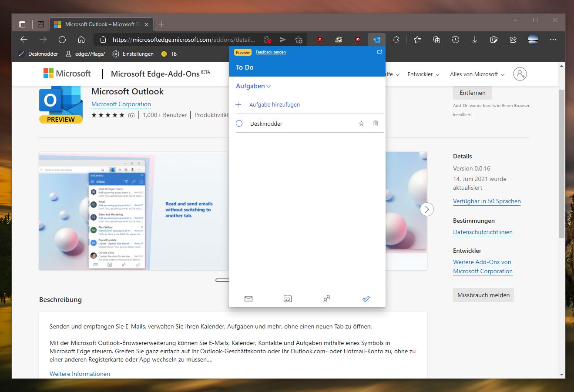Expand the Aufgaben list dropdown
The height and width of the screenshot is (392, 574).
pos(253,86)
